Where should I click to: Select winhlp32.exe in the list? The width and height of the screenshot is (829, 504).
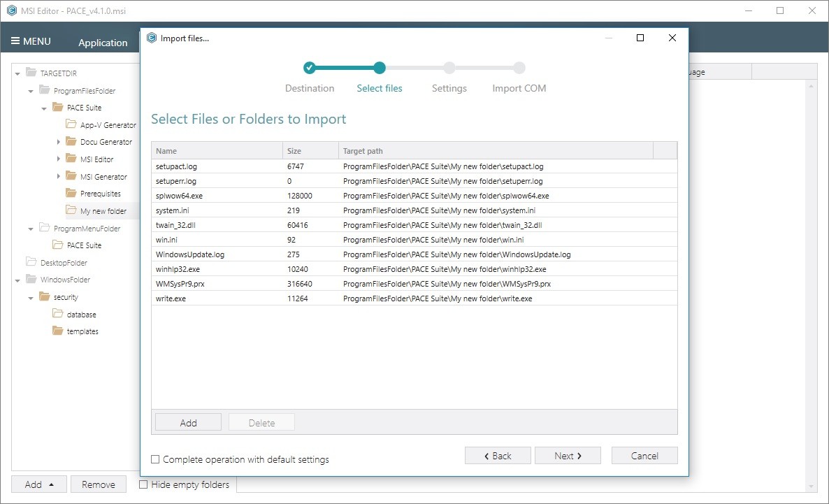(x=414, y=269)
